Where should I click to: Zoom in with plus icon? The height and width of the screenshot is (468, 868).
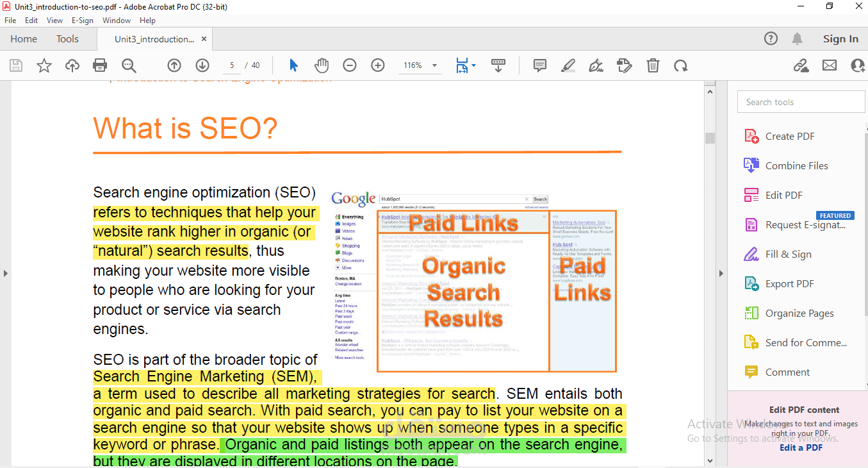(x=378, y=65)
